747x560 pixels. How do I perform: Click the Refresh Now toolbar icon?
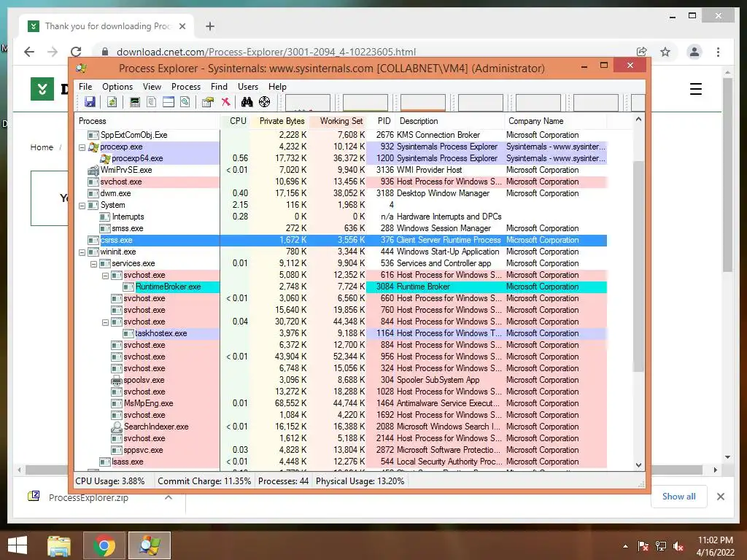coord(112,102)
